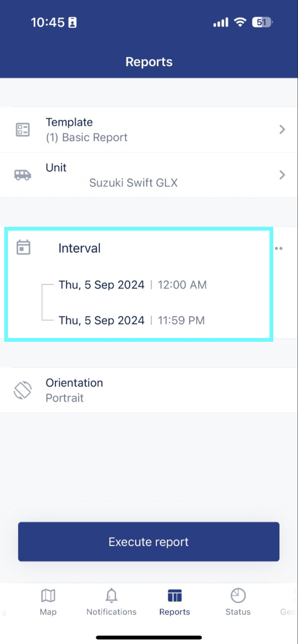Image resolution: width=298 pixels, height=644 pixels.
Task: Select the Status tab label
Action: pos(238,612)
